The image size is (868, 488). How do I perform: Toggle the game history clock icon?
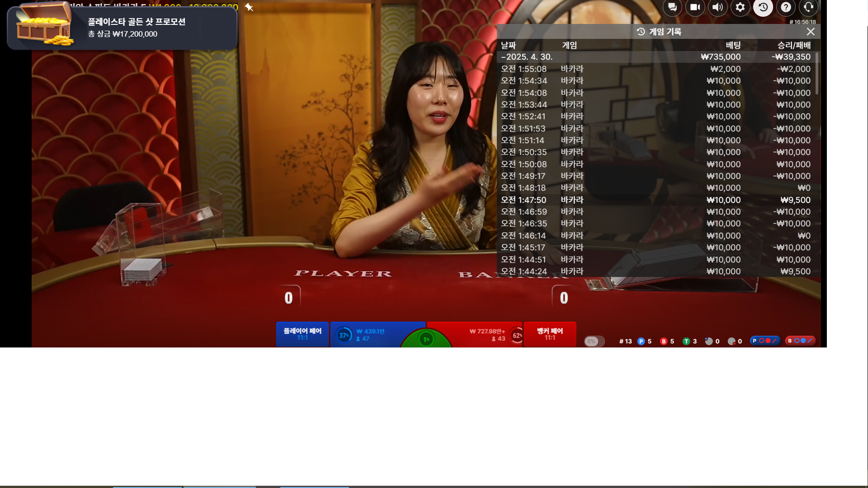click(763, 7)
